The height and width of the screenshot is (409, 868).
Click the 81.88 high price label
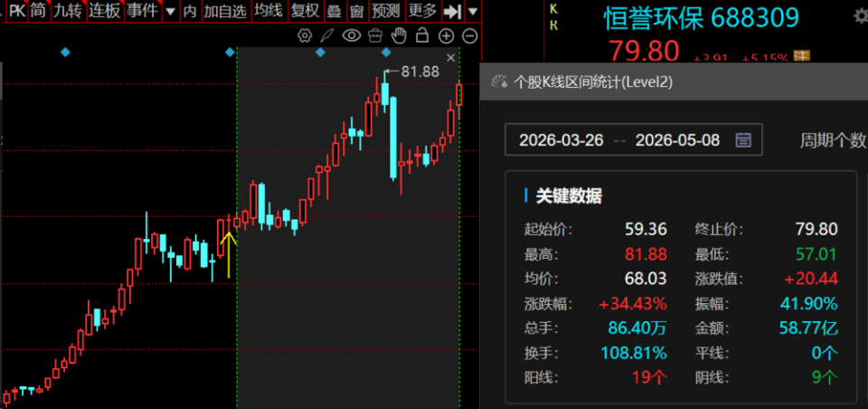(420, 71)
